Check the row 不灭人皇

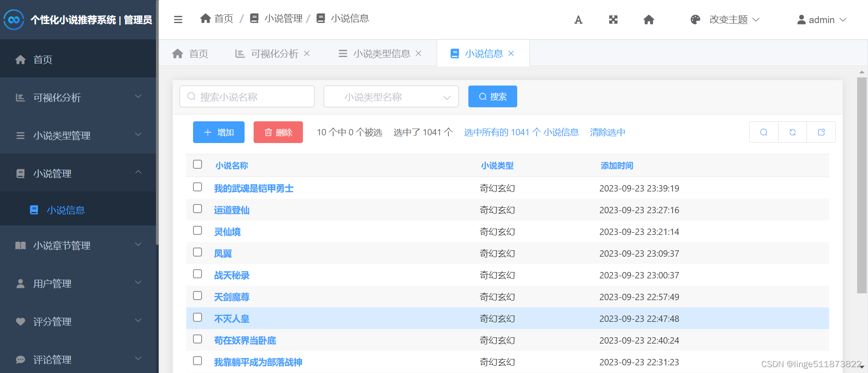pos(198,317)
